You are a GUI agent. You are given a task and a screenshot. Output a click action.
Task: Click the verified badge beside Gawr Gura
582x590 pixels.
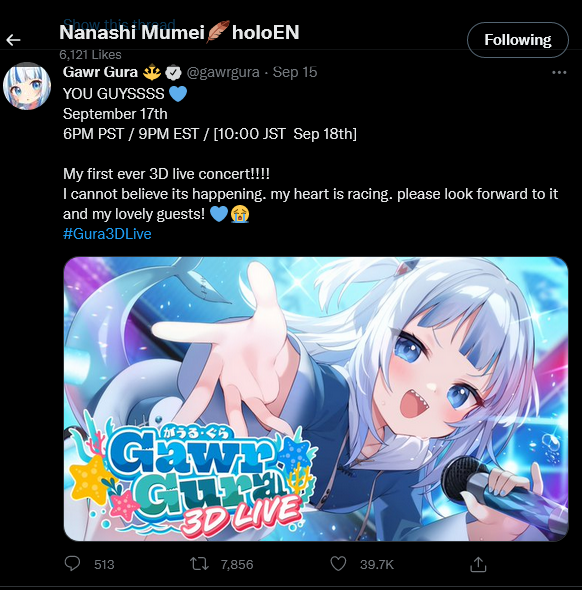point(173,73)
